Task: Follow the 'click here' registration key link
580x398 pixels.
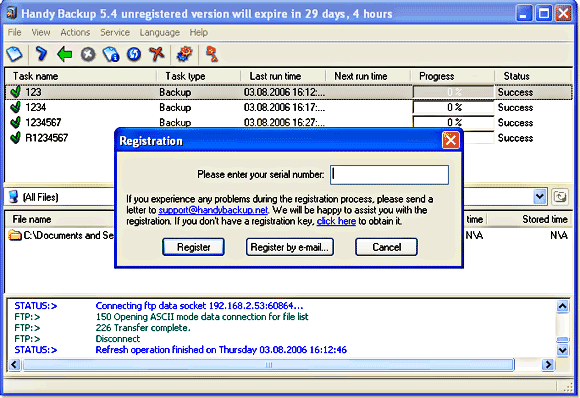Action: click(336, 221)
